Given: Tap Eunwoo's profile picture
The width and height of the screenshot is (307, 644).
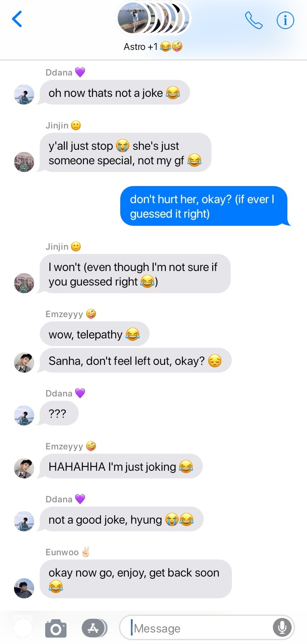Looking at the screenshot, I should click(24, 589).
